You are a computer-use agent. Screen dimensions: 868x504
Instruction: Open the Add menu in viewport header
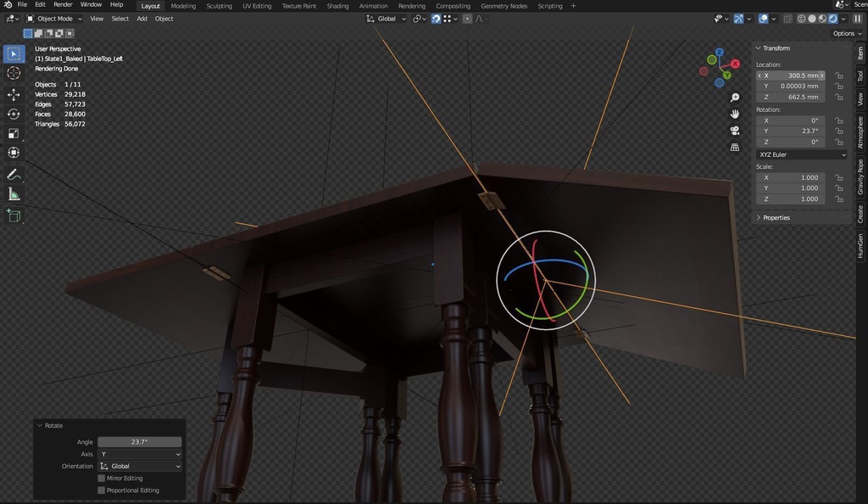click(x=142, y=19)
